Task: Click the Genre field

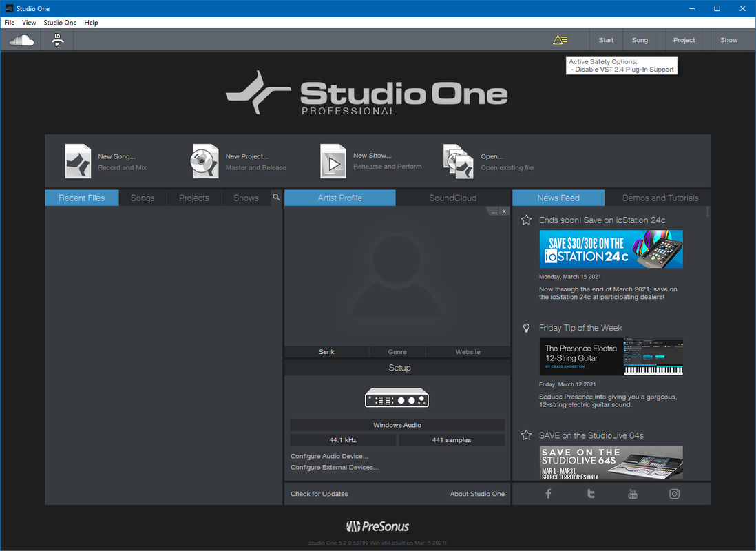Action: (x=397, y=352)
